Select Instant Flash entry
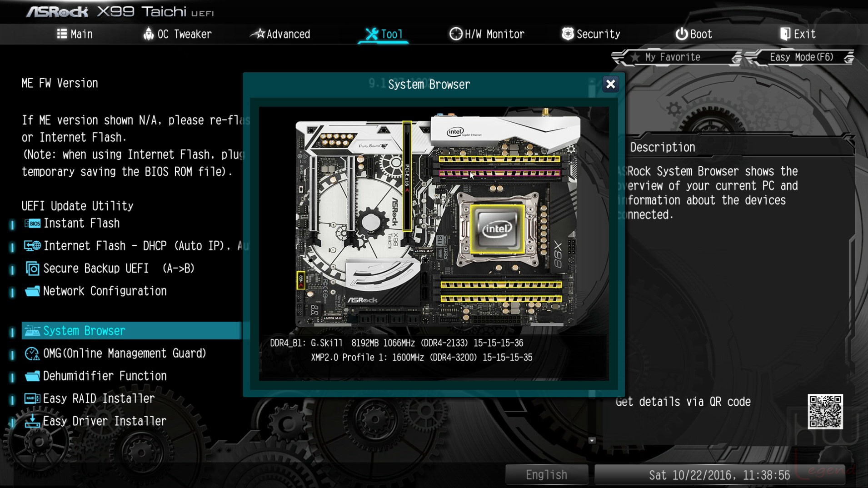 81,224
